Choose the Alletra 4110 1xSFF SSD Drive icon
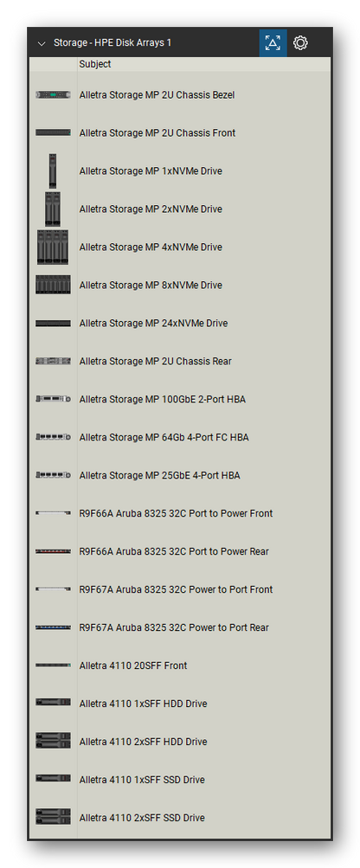This screenshot has width=360, height=868. (53, 778)
